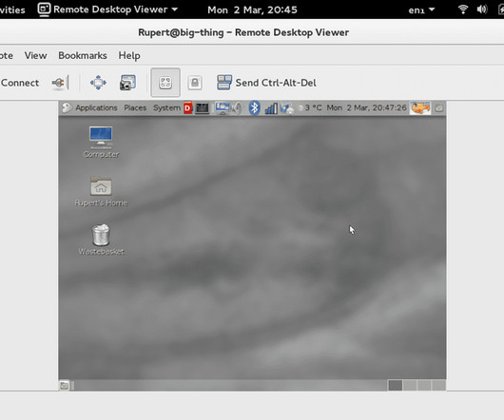Expand the Remote Desktop Viewer app menu
Image resolution: width=504 pixels, height=420 pixels.
click(107, 10)
